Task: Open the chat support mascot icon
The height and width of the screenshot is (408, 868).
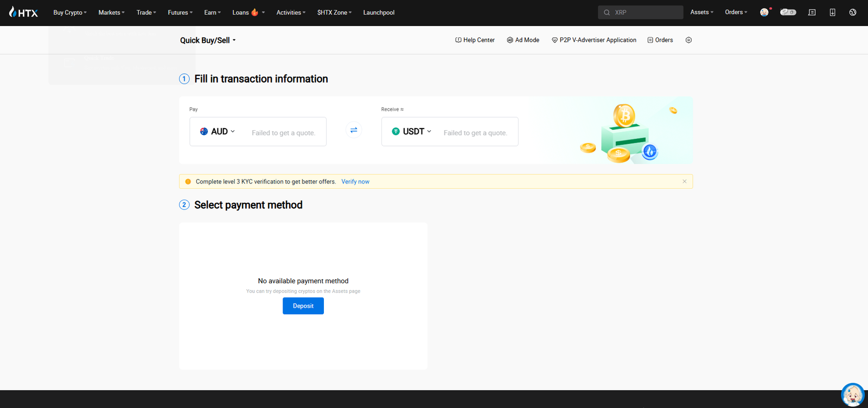Action: (x=852, y=394)
